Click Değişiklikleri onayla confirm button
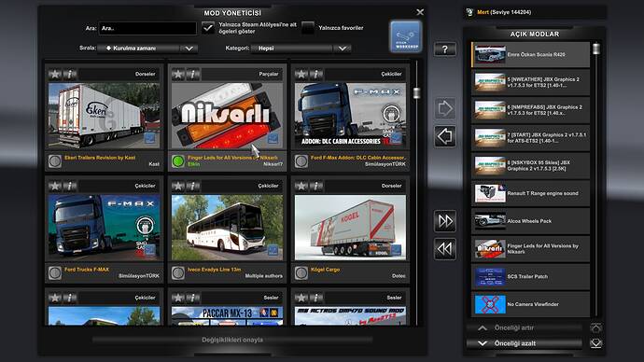The width and height of the screenshot is (644, 362). 232,340
